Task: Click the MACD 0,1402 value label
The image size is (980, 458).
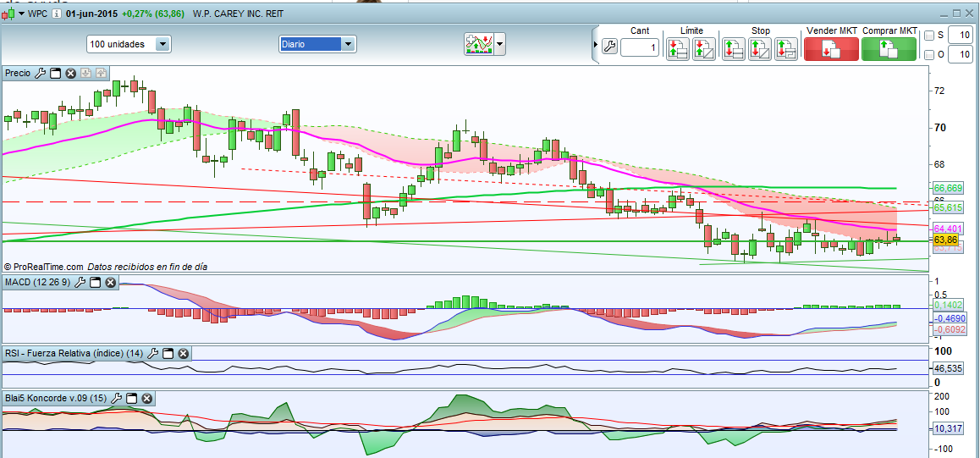Action: click(x=950, y=304)
